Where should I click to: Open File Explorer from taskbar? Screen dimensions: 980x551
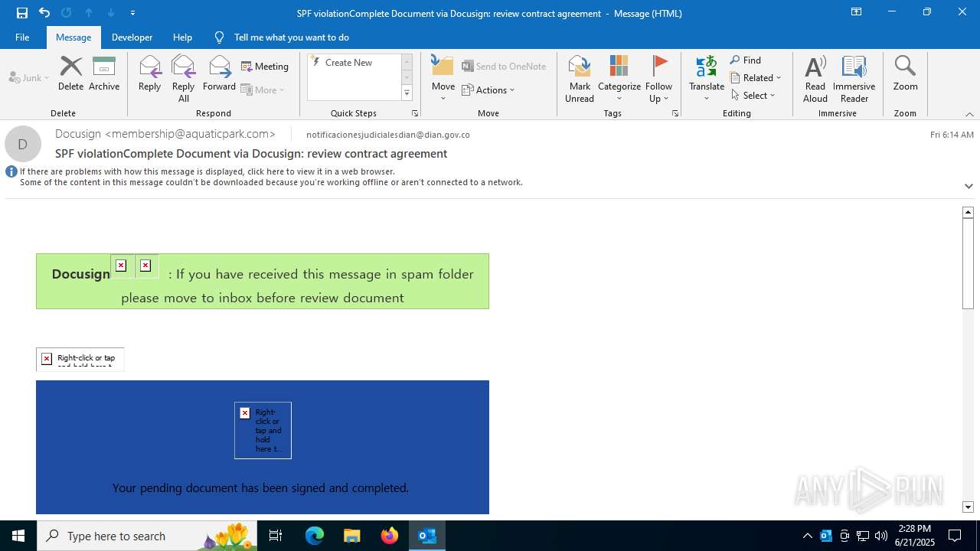[x=352, y=536]
